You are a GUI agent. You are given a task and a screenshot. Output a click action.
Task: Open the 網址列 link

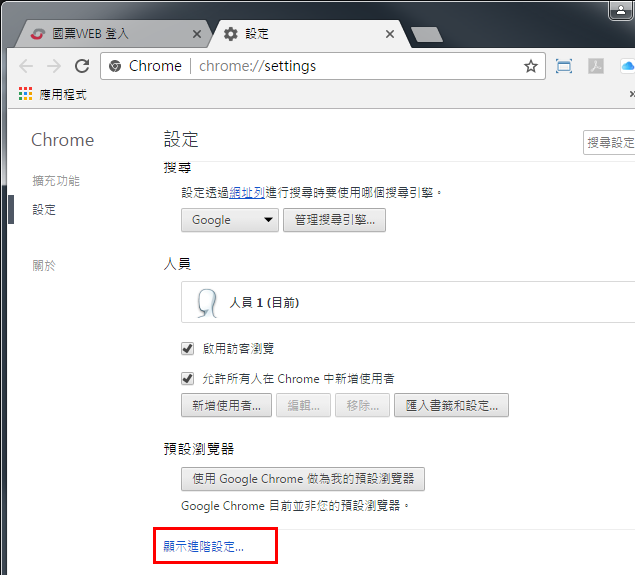247,192
